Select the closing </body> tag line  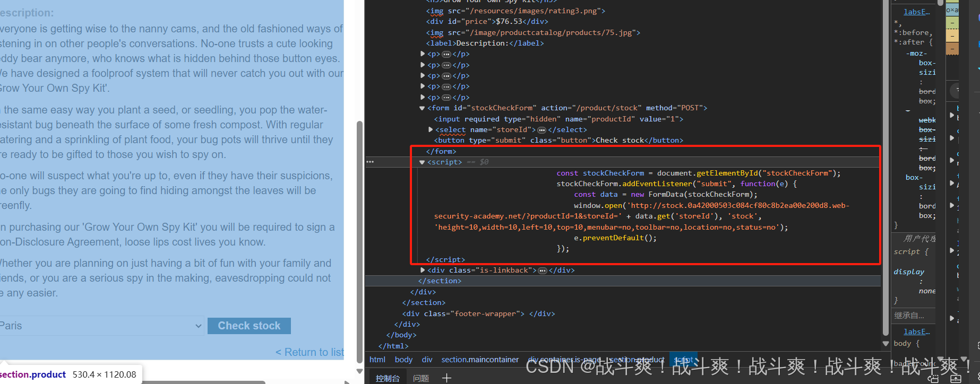(x=401, y=335)
